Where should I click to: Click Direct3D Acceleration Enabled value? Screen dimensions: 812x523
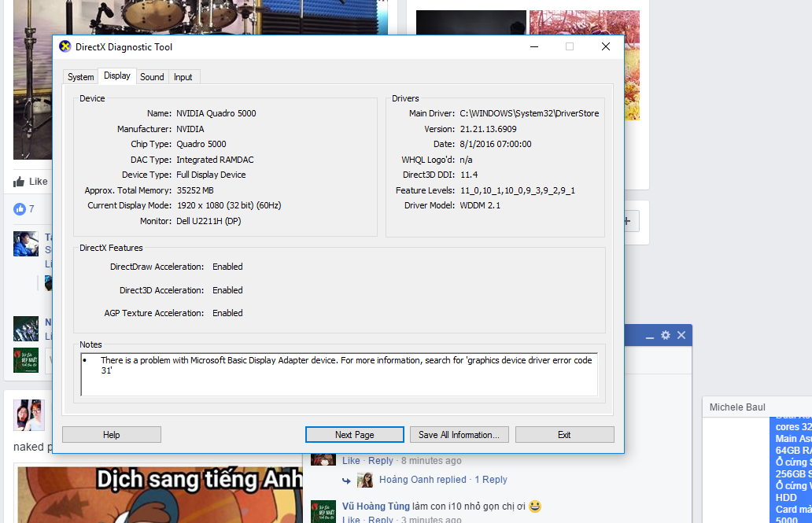(227, 290)
